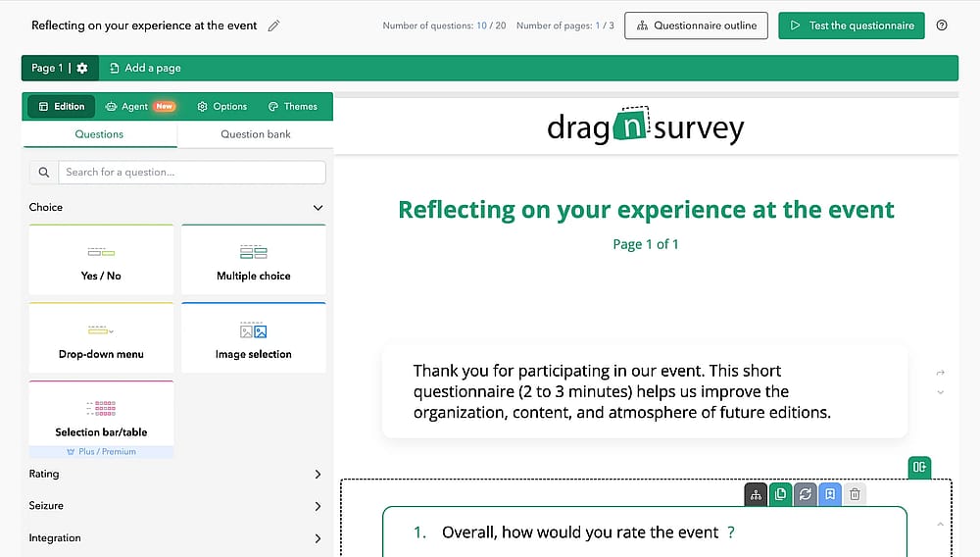
Task: Select the Selection bar/table question type
Action: [101, 414]
